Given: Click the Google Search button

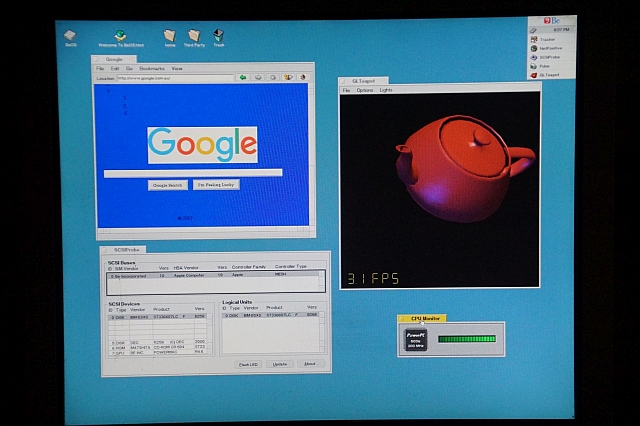Looking at the screenshot, I should tap(168, 185).
